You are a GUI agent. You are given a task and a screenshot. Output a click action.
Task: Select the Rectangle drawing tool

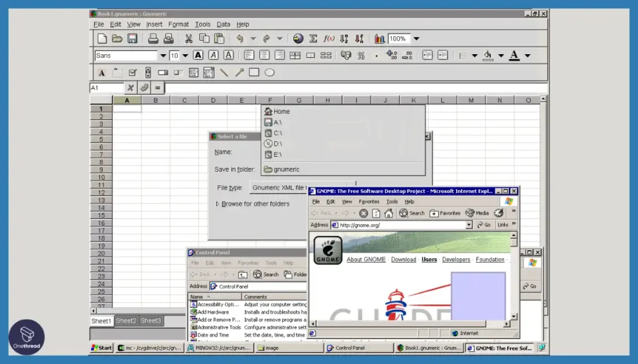[x=254, y=72]
